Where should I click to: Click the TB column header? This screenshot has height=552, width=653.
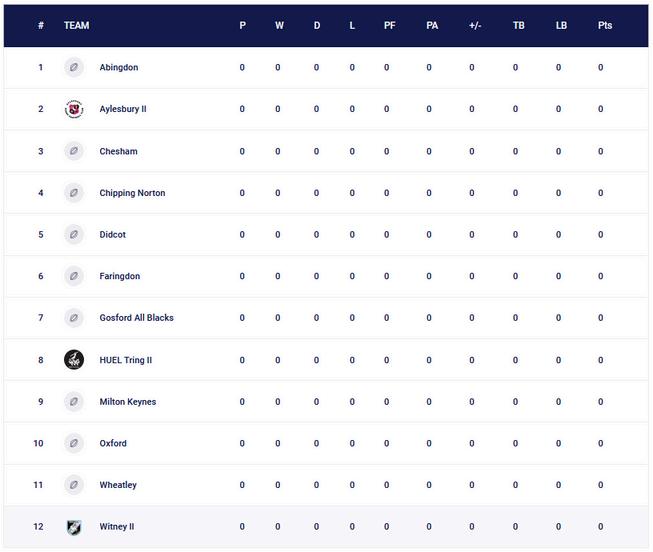coord(518,26)
